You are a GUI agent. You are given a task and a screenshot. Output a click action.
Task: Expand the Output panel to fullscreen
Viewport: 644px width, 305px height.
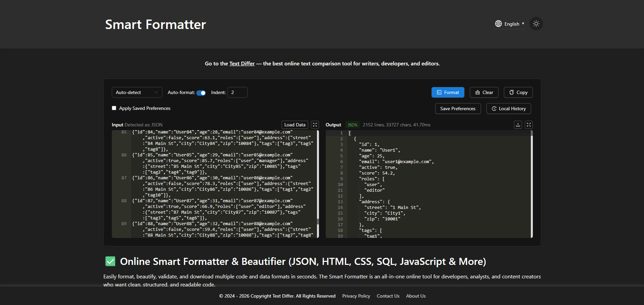[528, 125]
